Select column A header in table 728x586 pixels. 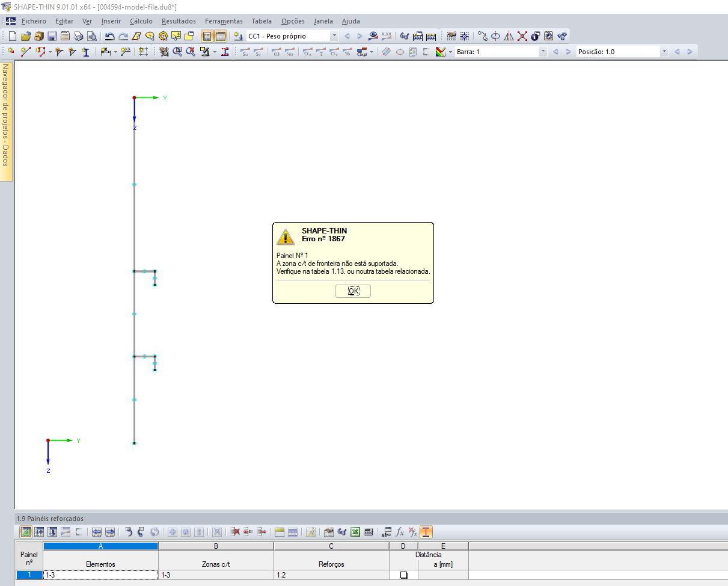pyautogui.click(x=100, y=546)
